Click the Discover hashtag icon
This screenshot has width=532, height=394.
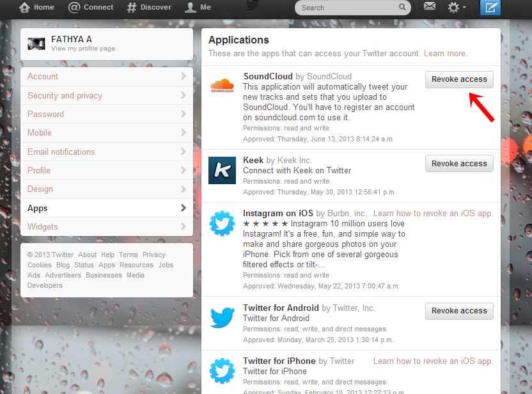[x=132, y=8]
